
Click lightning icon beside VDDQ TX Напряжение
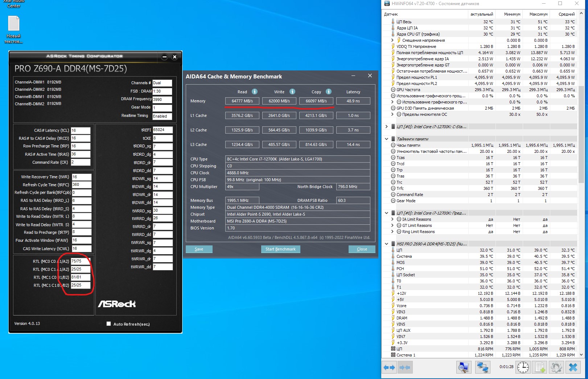(393, 46)
